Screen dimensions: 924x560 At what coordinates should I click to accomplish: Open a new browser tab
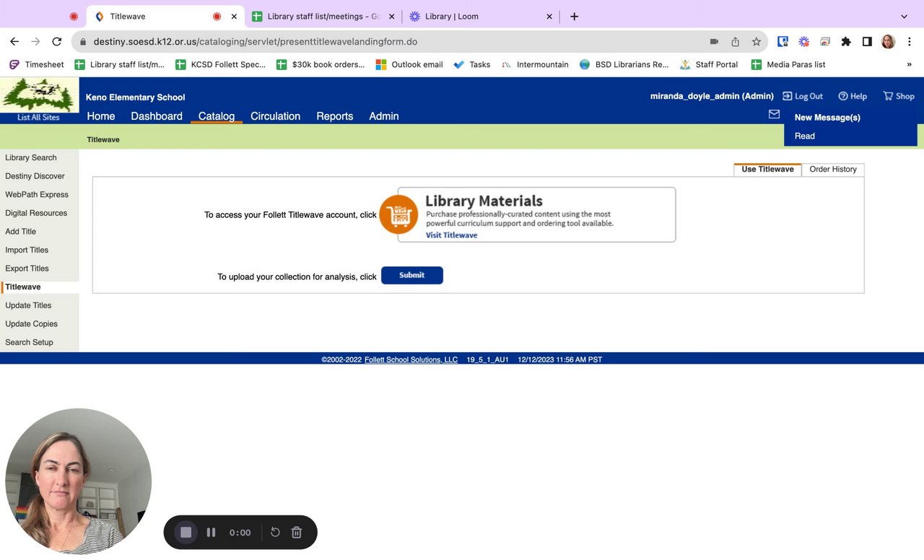click(574, 17)
